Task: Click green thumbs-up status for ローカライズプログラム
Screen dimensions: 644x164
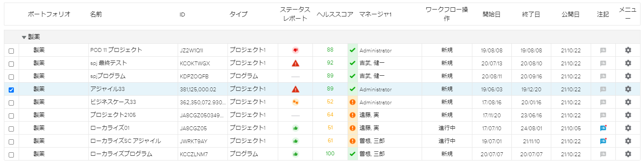Action: pyautogui.click(x=296, y=154)
